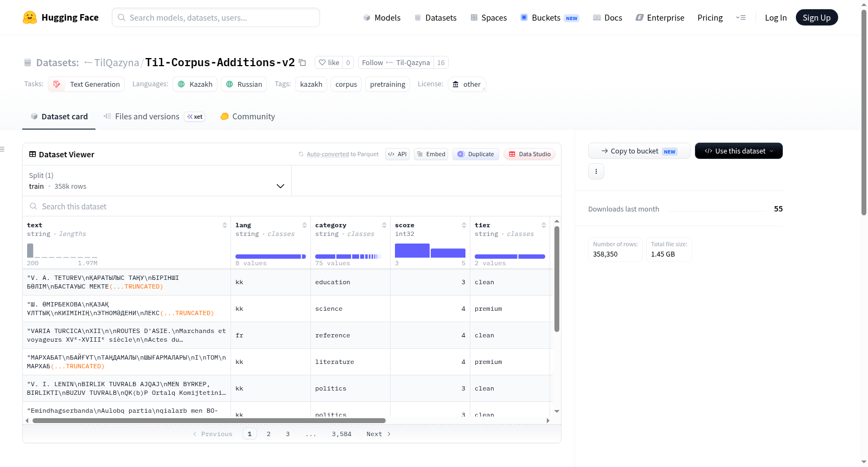Click the API button in Dataset Viewer
The height and width of the screenshot is (467, 868).
(x=397, y=154)
